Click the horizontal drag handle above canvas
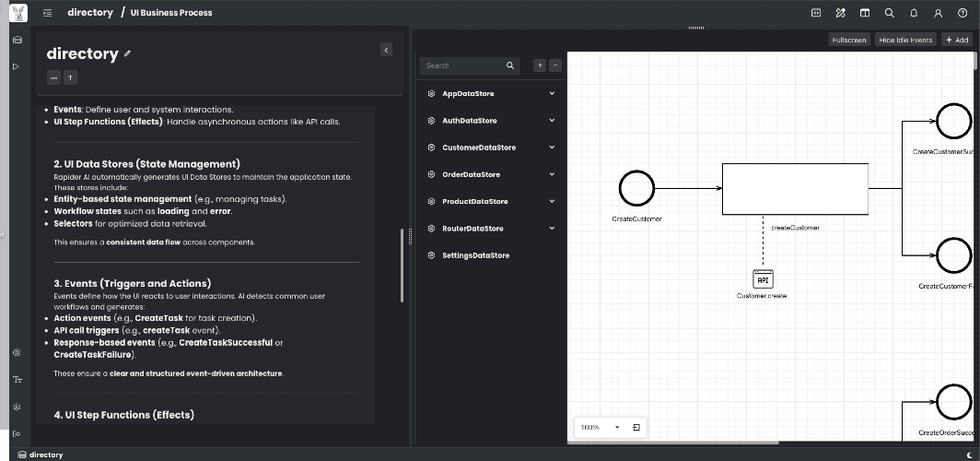 click(x=695, y=28)
